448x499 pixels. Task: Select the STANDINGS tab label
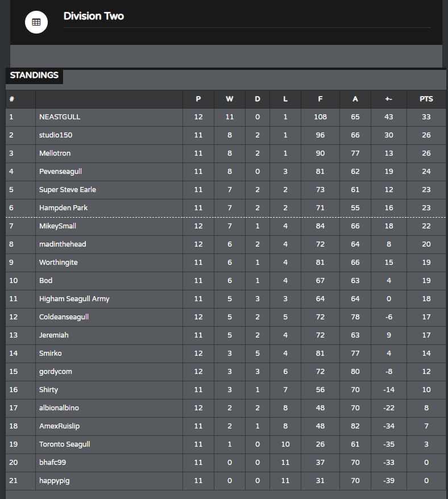click(34, 75)
